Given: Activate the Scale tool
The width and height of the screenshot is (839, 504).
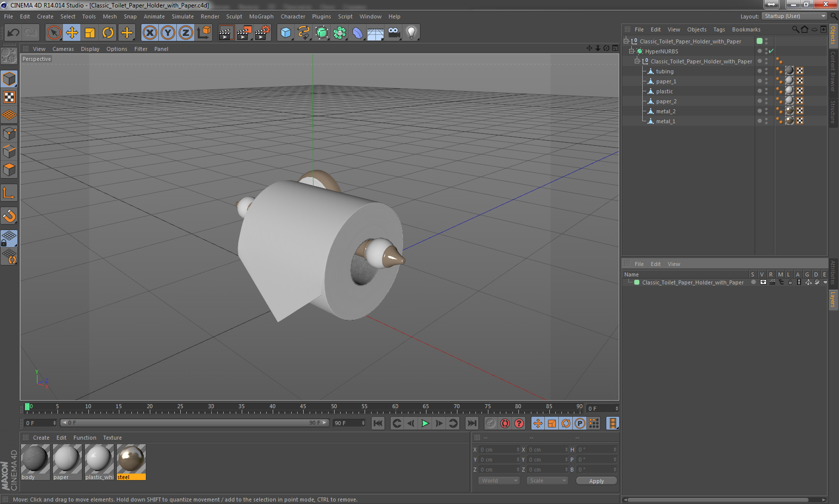Looking at the screenshot, I should (90, 33).
